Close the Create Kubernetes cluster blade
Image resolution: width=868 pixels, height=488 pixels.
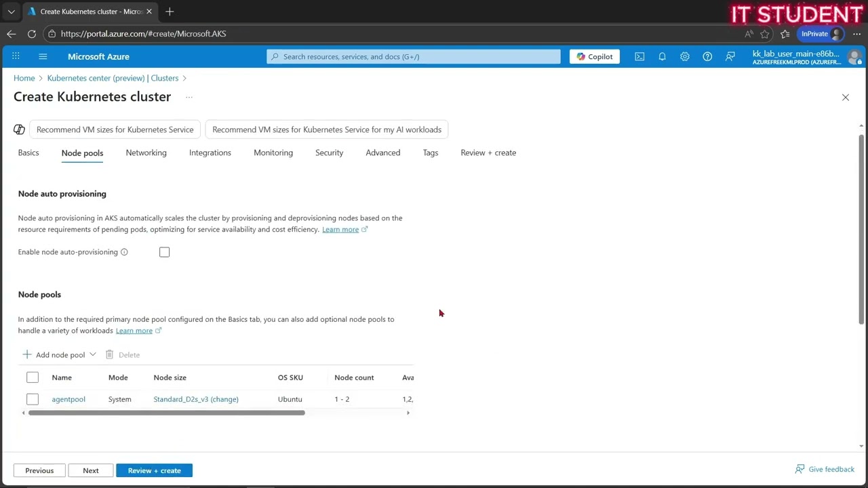pyautogui.click(x=846, y=98)
